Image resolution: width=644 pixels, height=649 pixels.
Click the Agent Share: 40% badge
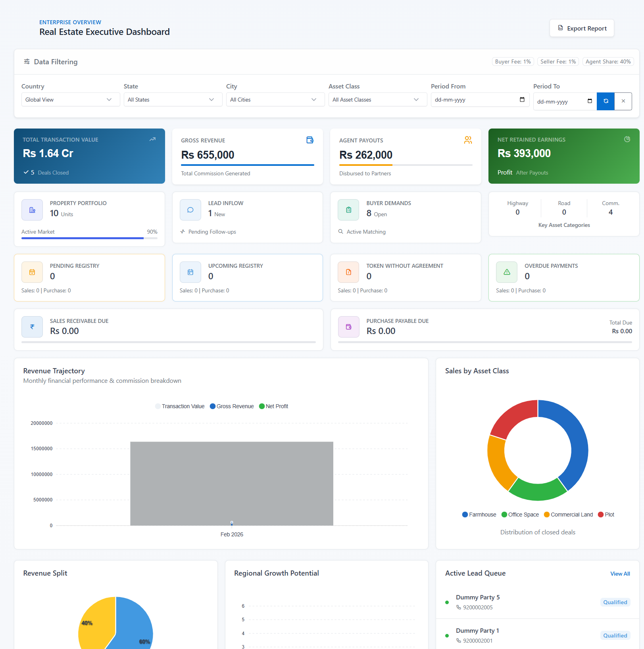[608, 61]
